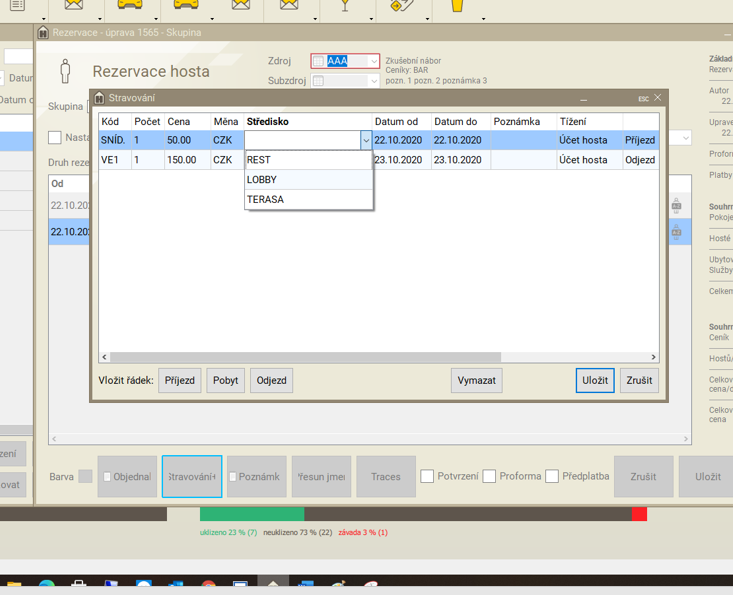Check the Předplatba checkbox
This screenshot has width=733, height=595.
(x=552, y=477)
